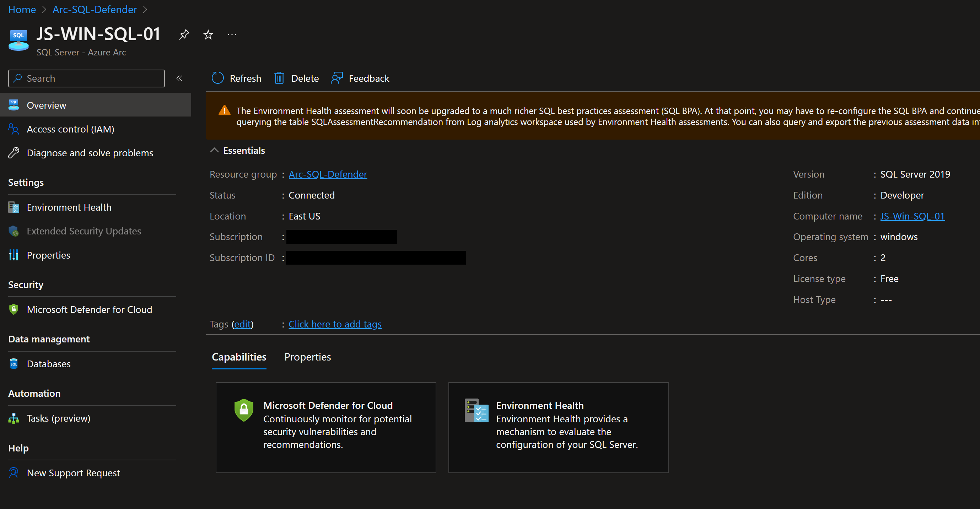980x509 pixels.
Task: Collapse the sidebar with double chevron
Action: click(179, 78)
